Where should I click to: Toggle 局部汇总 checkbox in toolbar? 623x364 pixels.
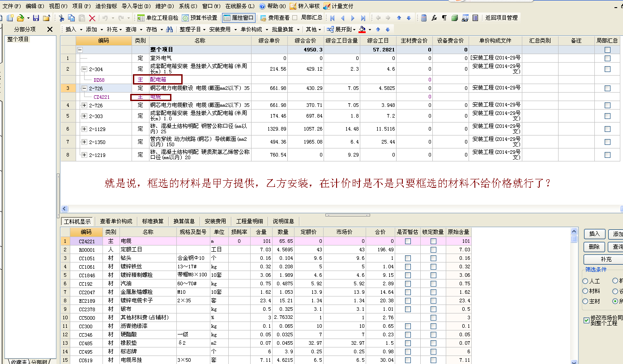pos(294,18)
